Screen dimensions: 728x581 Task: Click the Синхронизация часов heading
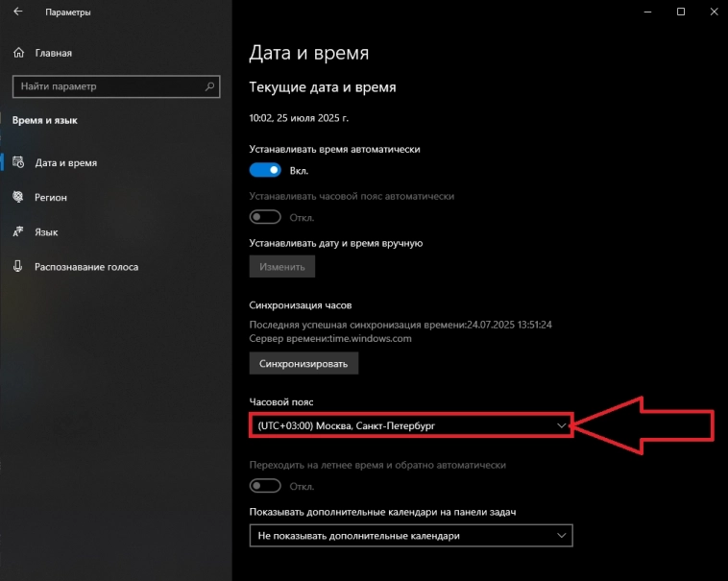301,304
